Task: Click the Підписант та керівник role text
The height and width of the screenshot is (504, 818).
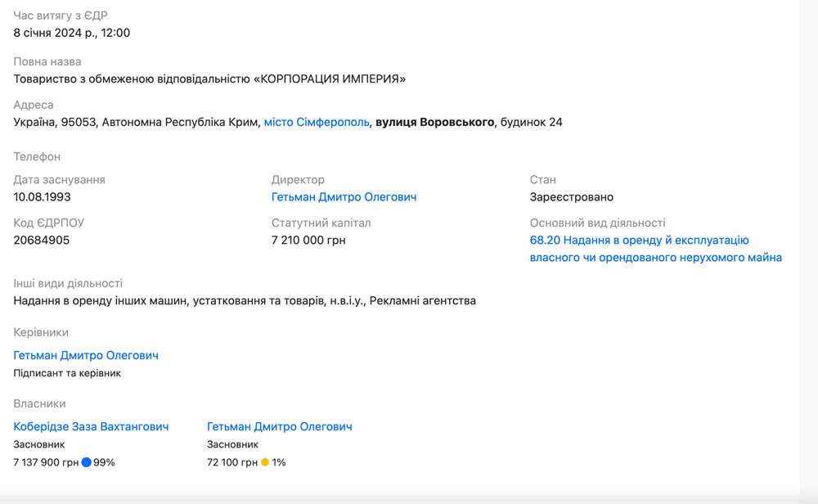Action: [67, 373]
